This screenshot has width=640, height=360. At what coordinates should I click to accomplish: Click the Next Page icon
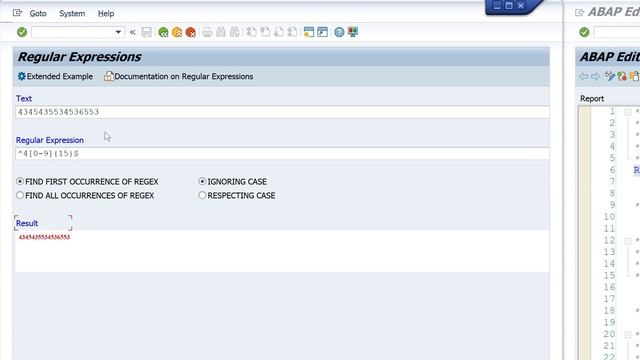pyautogui.click(x=279, y=32)
